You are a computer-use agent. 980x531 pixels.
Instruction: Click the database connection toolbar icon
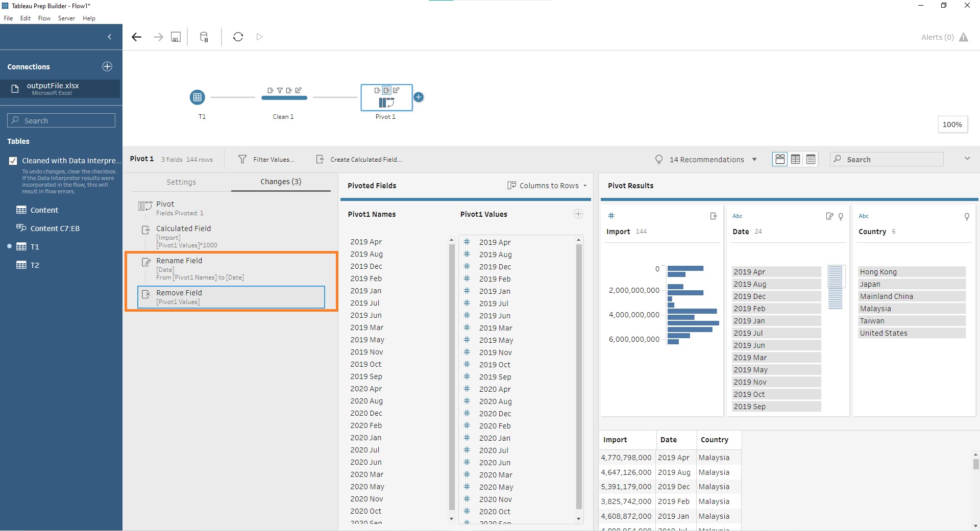point(204,37)
